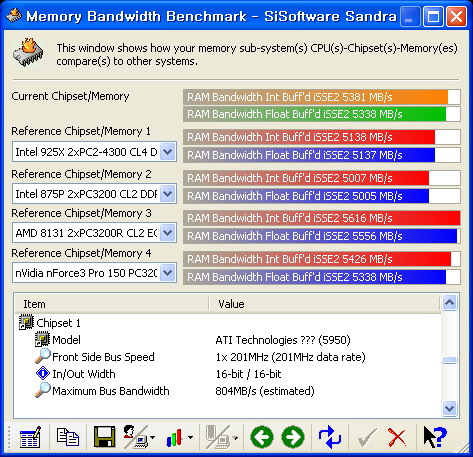The image size is (473, 457).
Task: Open arrow beside user and computer icon
Action: click(x=152, y=437)
